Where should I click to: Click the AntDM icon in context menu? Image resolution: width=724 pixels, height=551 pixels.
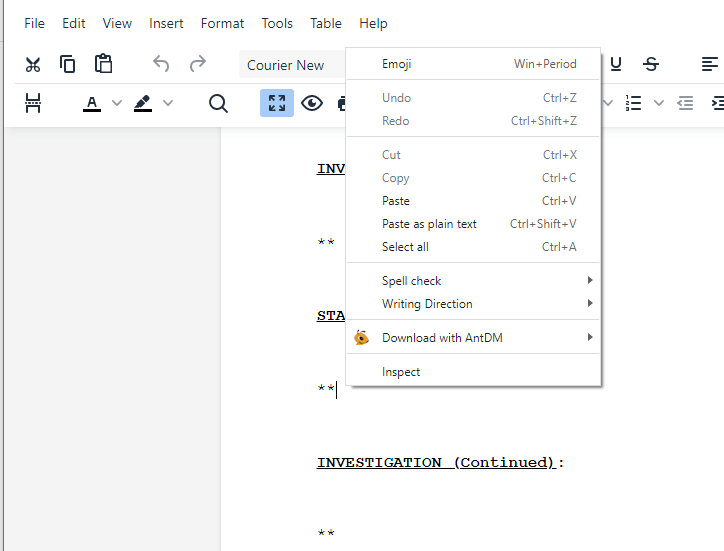(x=362, y=338)
